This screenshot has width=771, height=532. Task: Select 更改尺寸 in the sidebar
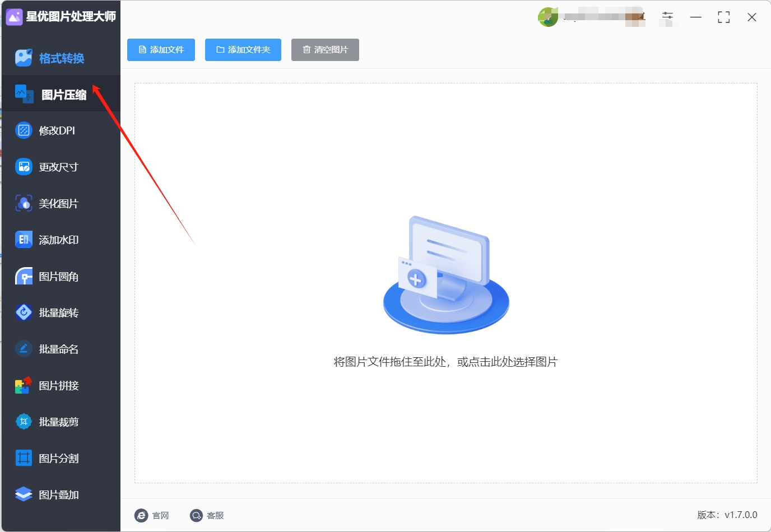pyautogui.click(x=58, y=167)
